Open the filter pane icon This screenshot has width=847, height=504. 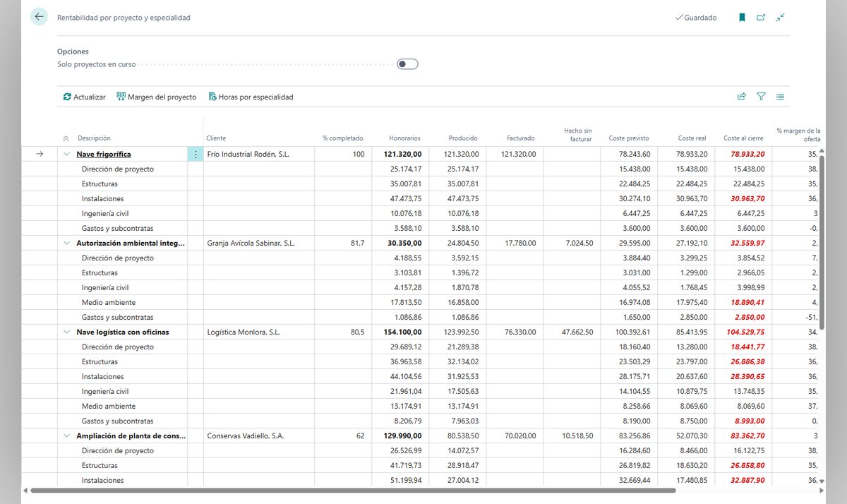point(761,97)
